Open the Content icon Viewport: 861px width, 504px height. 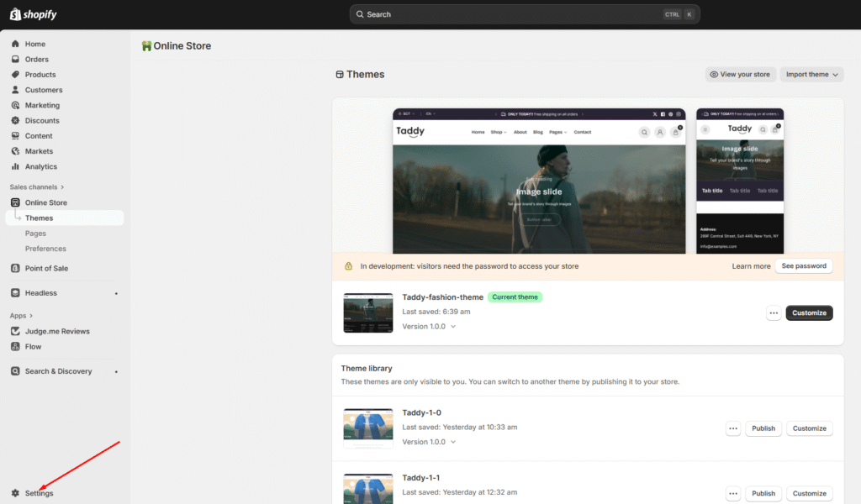click(15, 136)
